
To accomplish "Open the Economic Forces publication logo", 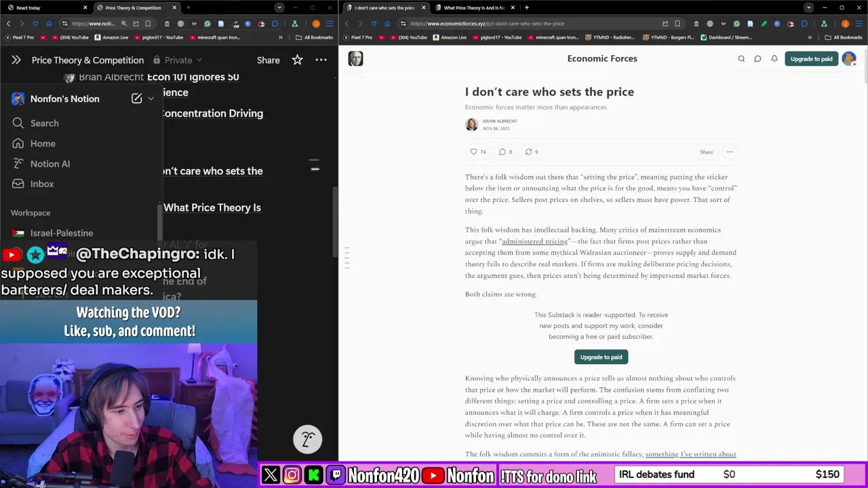I will point(355,59).
